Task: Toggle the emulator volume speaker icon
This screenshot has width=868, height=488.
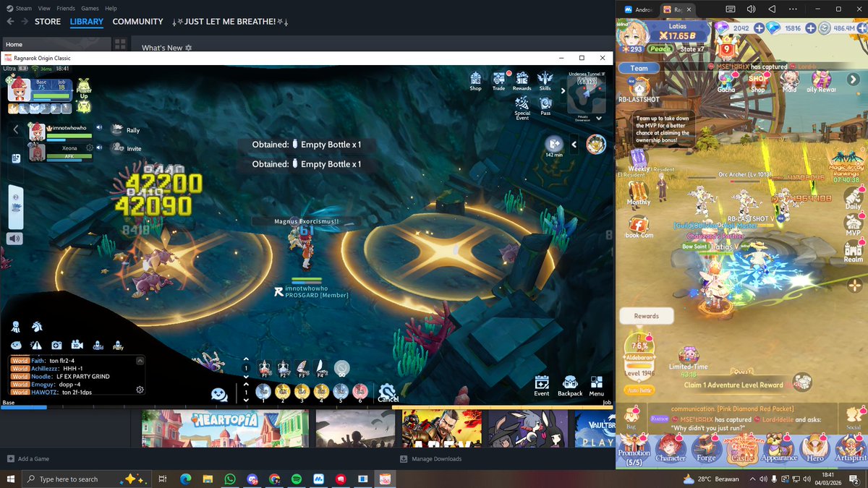Action: [x=751, y=9]
